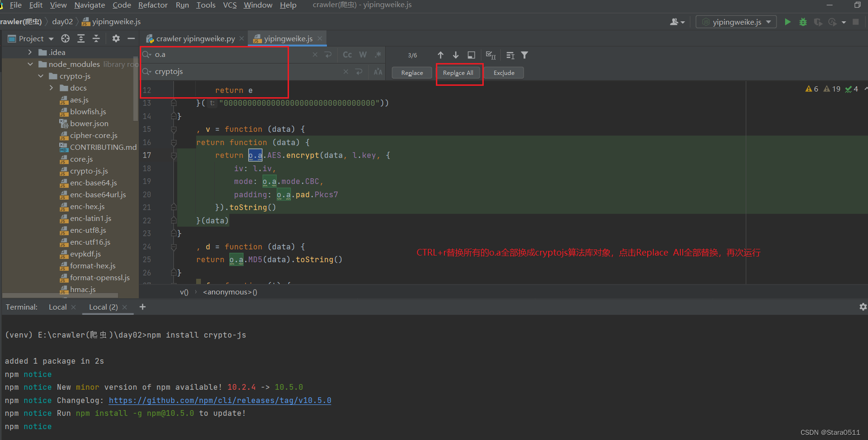Click the stop process icon
The height and width of the screenshot is (440, 868).
tap(856, 22)
